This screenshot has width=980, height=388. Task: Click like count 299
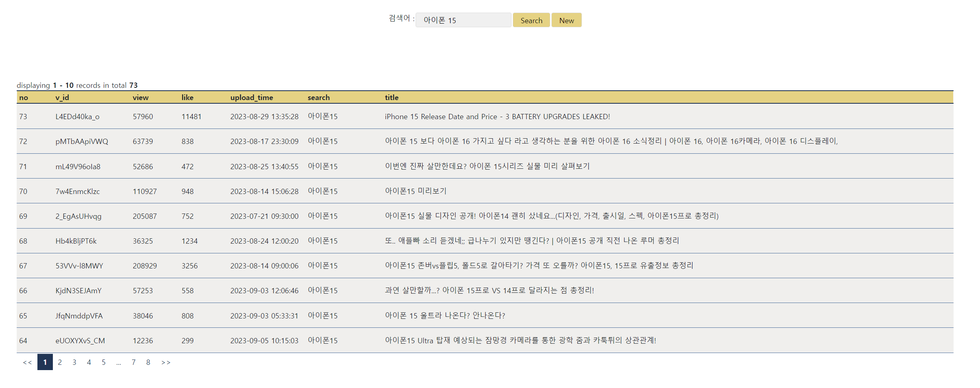(187, 341)
